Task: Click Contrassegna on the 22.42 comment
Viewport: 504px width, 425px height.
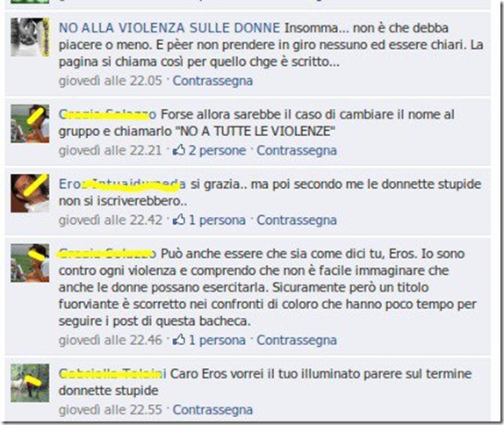Action: point(297,220)
